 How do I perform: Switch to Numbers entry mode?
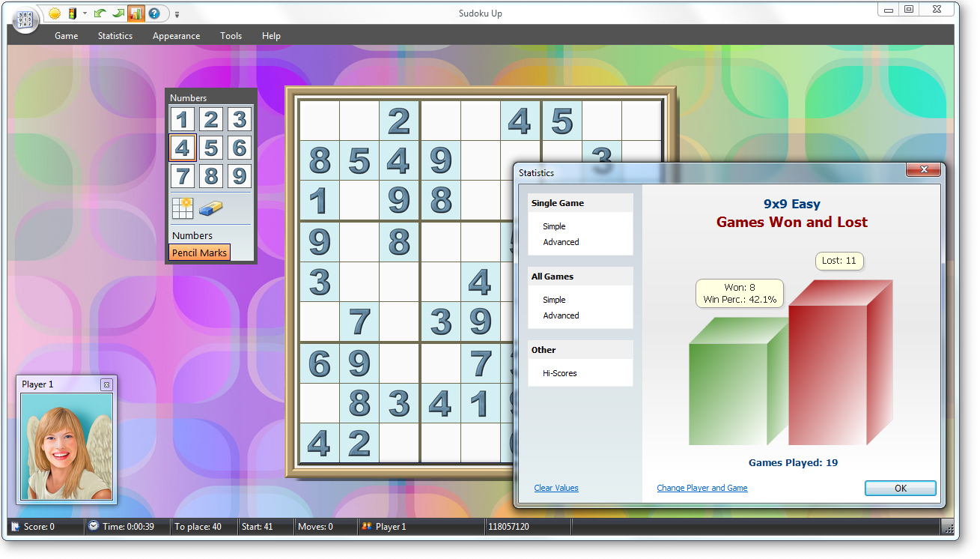click(x=192, y=235)
